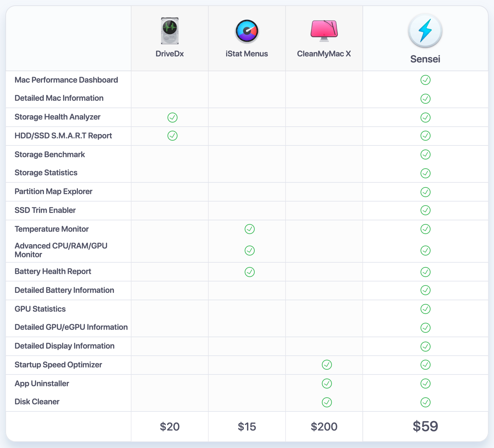Viewport: 494px width, 448px height.
Task: Click the Sensei lightning bolt app icon
Action: [x=425, y=31]
